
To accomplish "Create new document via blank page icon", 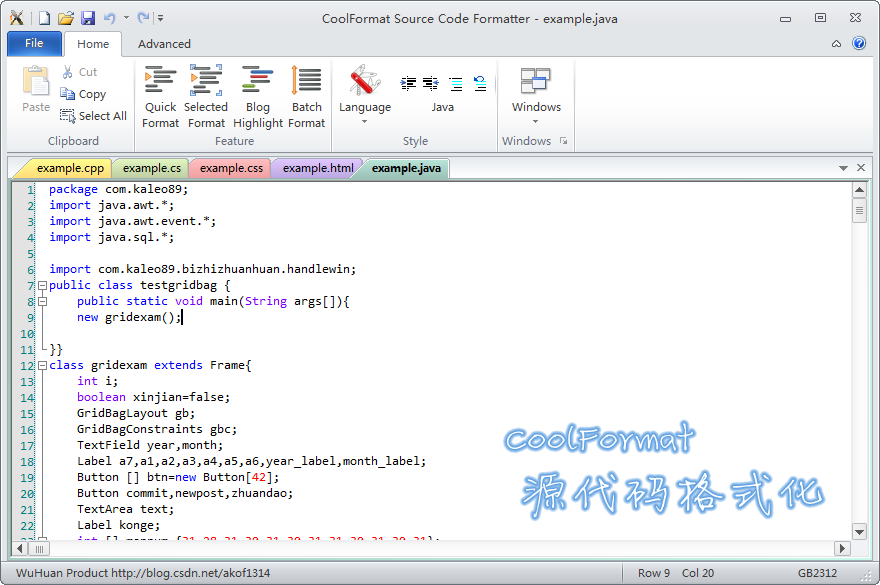I will pyautogui.click(x=42, y=17).
